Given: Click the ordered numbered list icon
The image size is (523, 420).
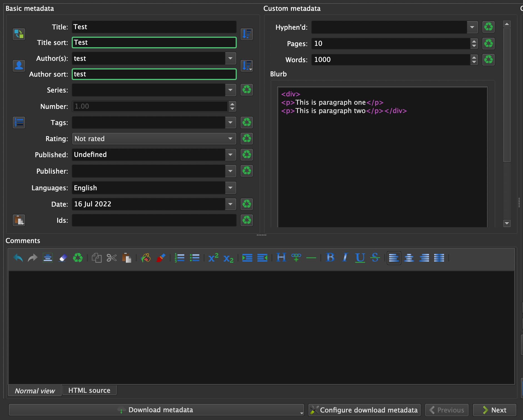Looking at the screenshot, I should point(179,258).
